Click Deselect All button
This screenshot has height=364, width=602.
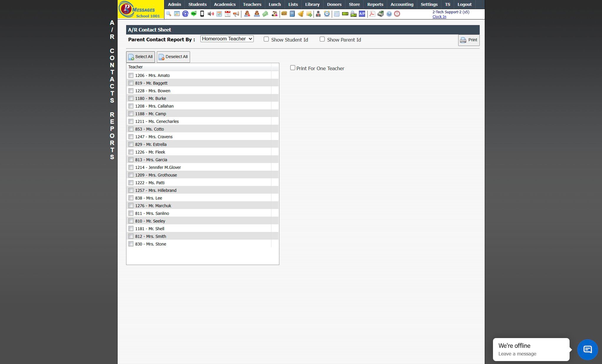coord(173,57)
